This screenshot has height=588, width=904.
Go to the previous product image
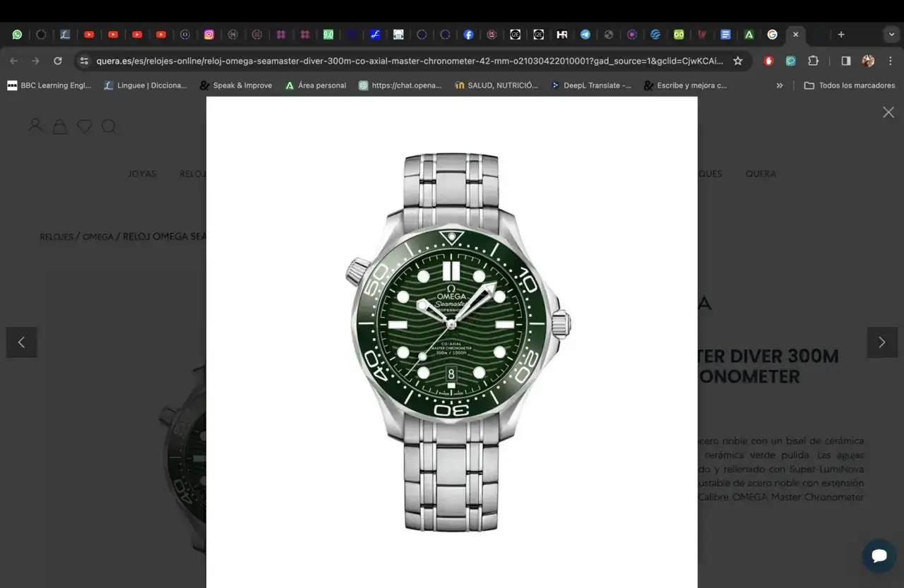pos(21,342)
